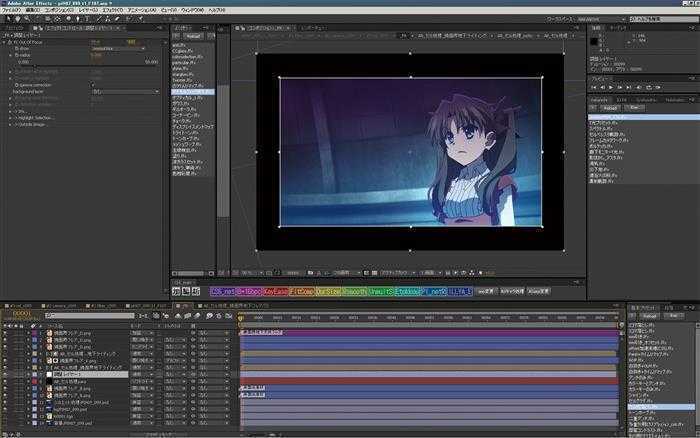Click the Play button in Preview panel
The image size is (700, 438).
611,88
